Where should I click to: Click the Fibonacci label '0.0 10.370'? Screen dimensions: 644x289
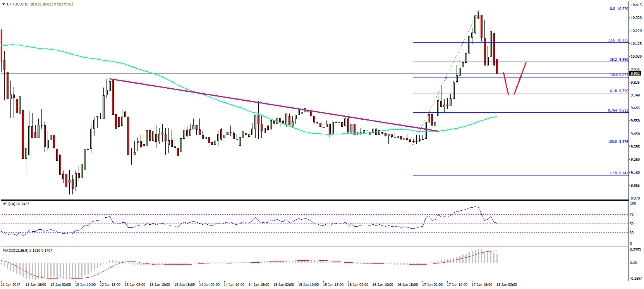point(619,9)
